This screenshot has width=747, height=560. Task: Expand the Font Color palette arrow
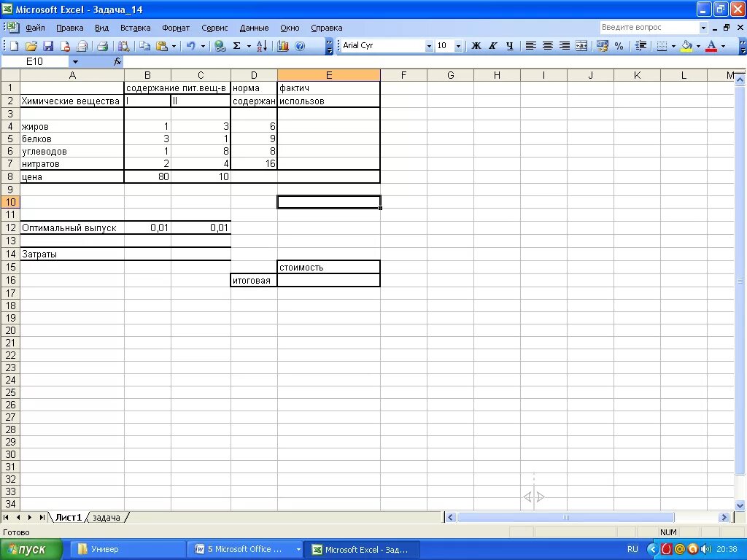(x=723, y=46)
